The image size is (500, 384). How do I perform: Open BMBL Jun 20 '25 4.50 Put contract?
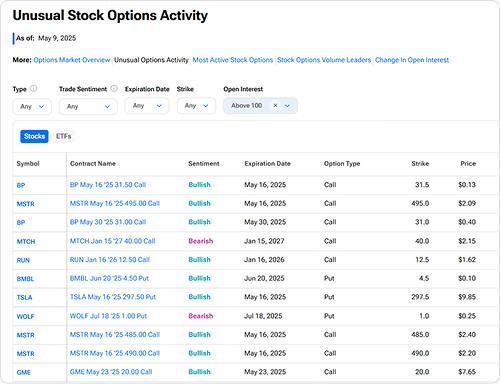pos(109,279)
